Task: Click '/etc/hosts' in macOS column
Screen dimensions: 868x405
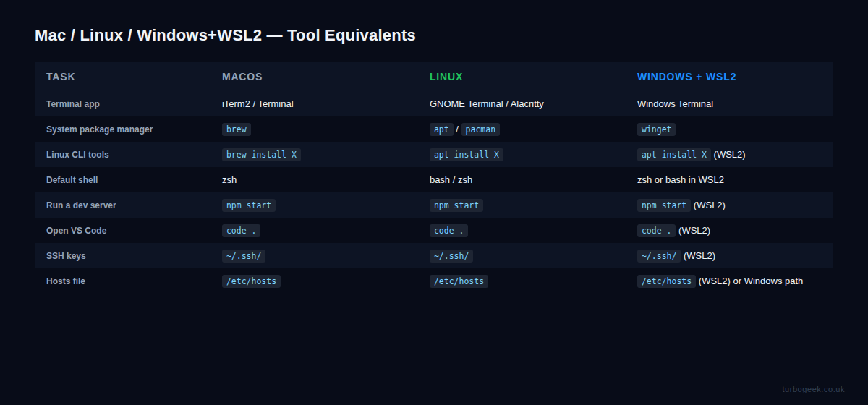Action: 251,281
